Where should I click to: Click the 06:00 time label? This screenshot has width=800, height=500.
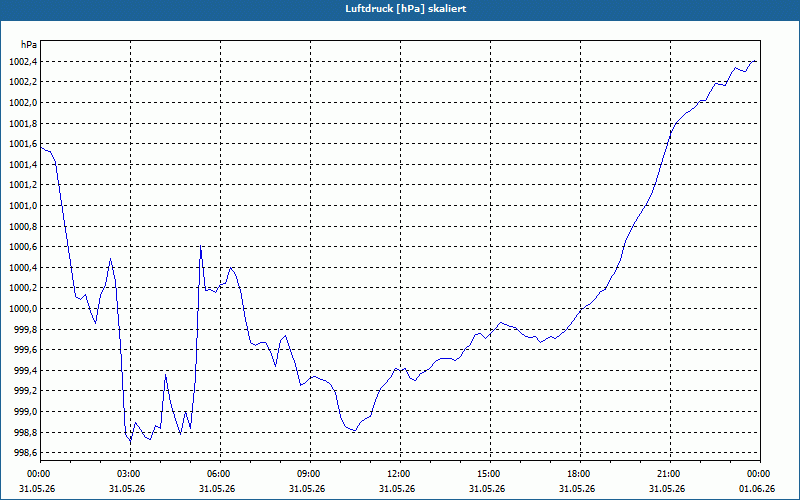pyautogui.click(x=220, y=474)
